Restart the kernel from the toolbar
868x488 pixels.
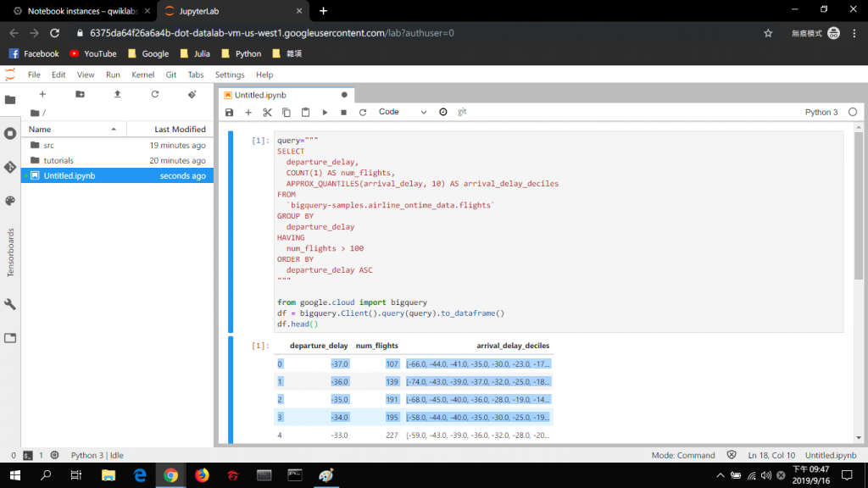click(363, 112)
